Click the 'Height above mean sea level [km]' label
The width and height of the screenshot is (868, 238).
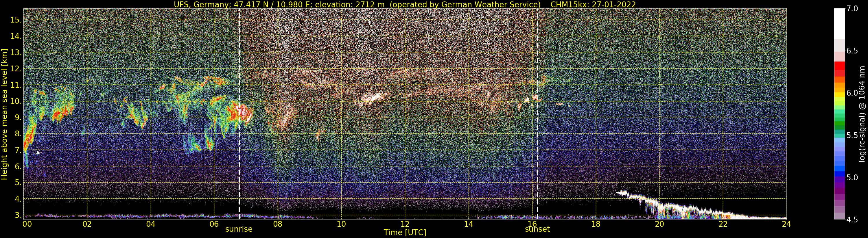point(4,114)
